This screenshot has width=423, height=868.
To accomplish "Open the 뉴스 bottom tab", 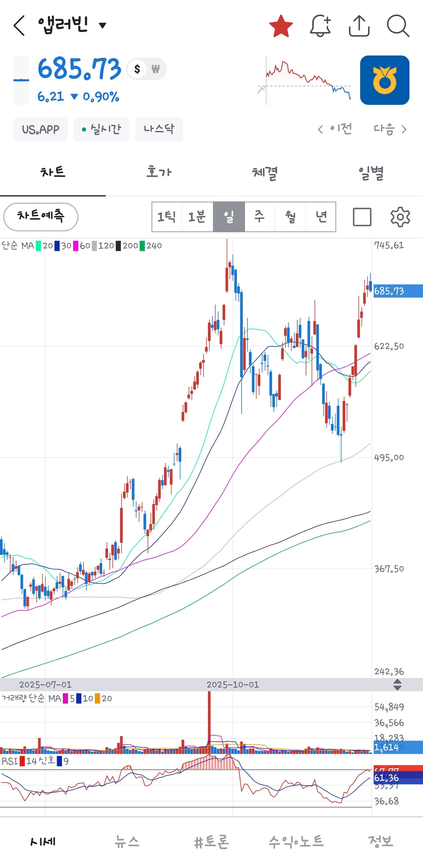I will click(x=127, y=842).
